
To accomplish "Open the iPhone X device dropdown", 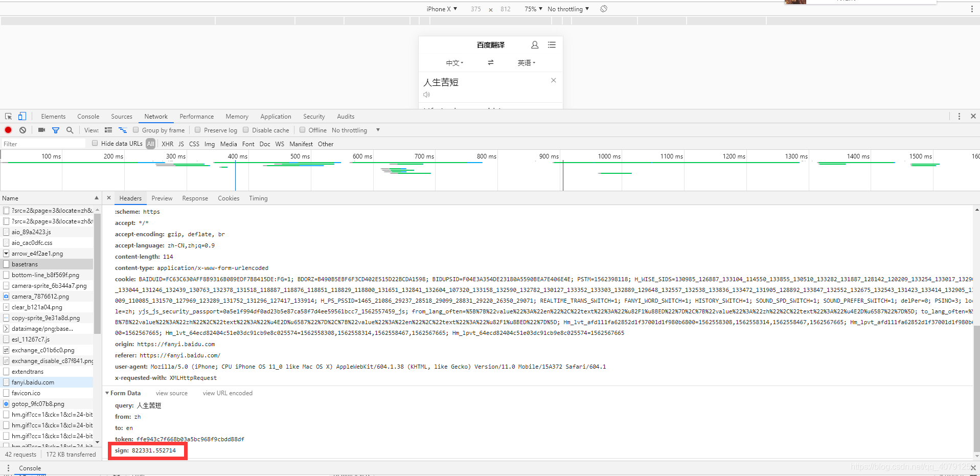I will coord(442,9).
